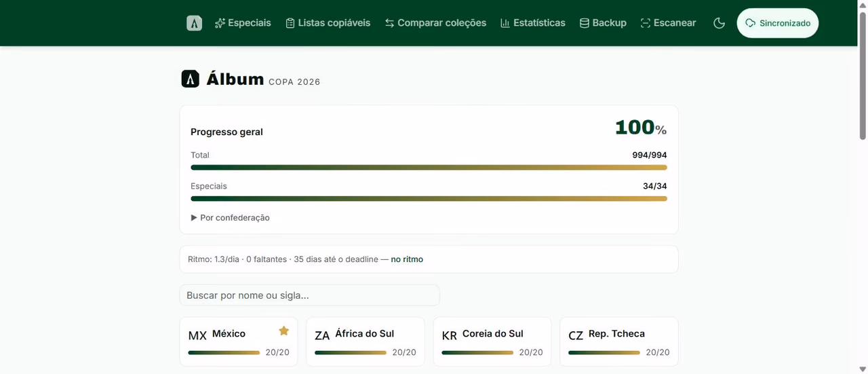This screenshot has height=374, width=868.
Task: Click the COPA 2026 subtitle
Action: [294, 82]
